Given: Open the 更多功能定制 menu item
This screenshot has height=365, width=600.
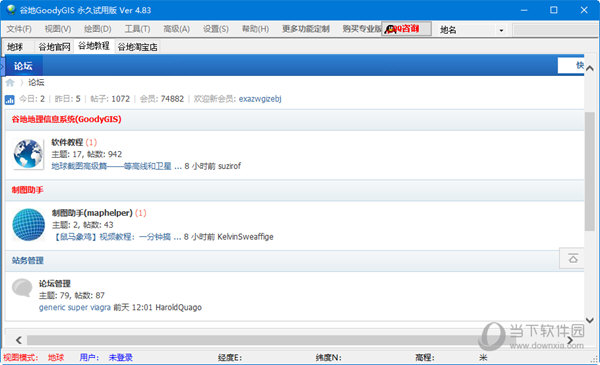Looking at the screenshot, I should point(306,29).
